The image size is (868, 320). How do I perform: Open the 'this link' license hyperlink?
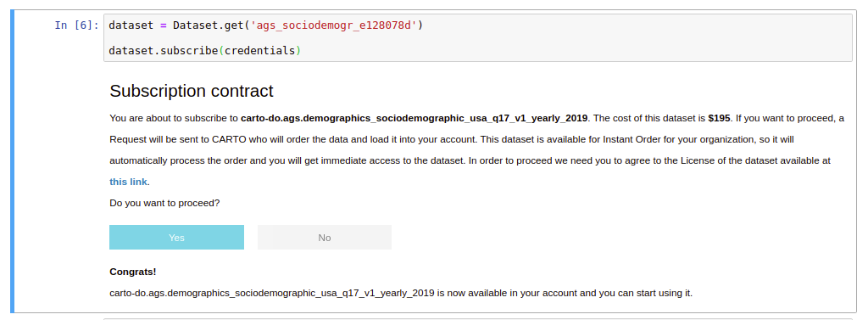129,182
